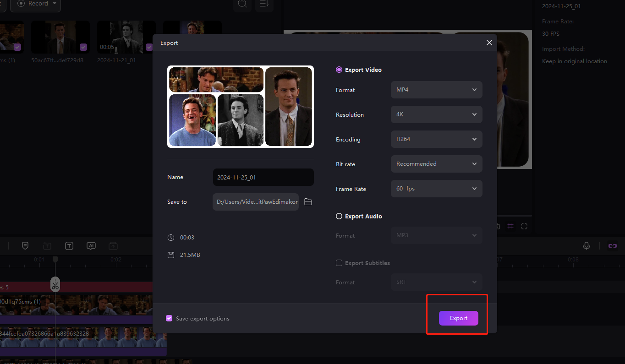Screen dimensions: 625x364
Task: Toggle checkmark on 50ac67ff...def729d8 thumbnail
Action: point(83,47)
